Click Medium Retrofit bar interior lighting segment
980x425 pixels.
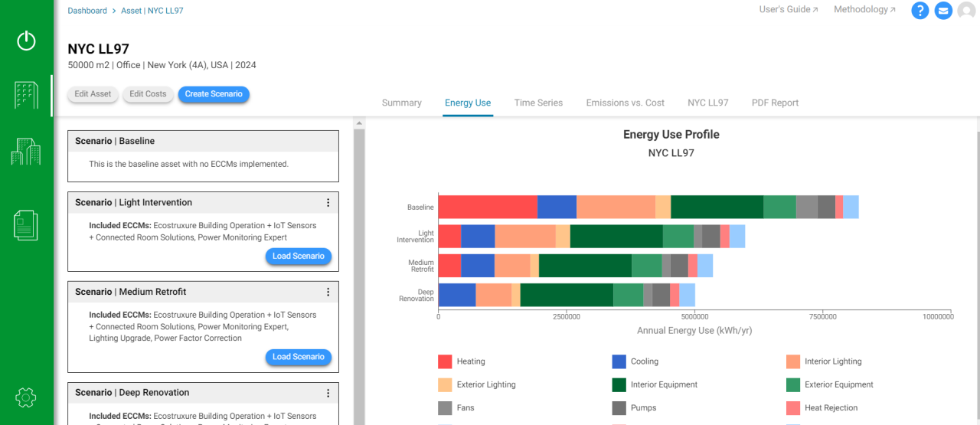[512, 266]
